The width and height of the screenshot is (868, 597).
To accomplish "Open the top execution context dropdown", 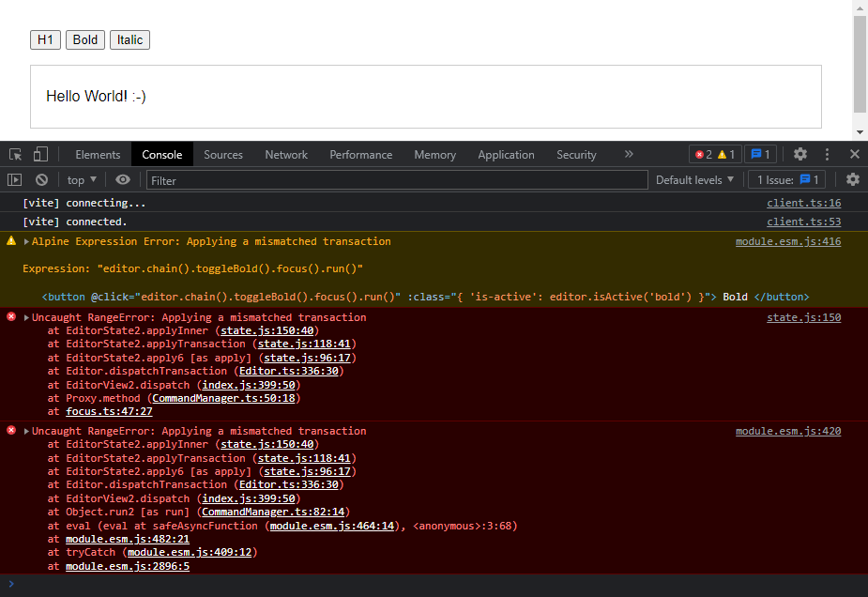I will (x=81, y=179).
